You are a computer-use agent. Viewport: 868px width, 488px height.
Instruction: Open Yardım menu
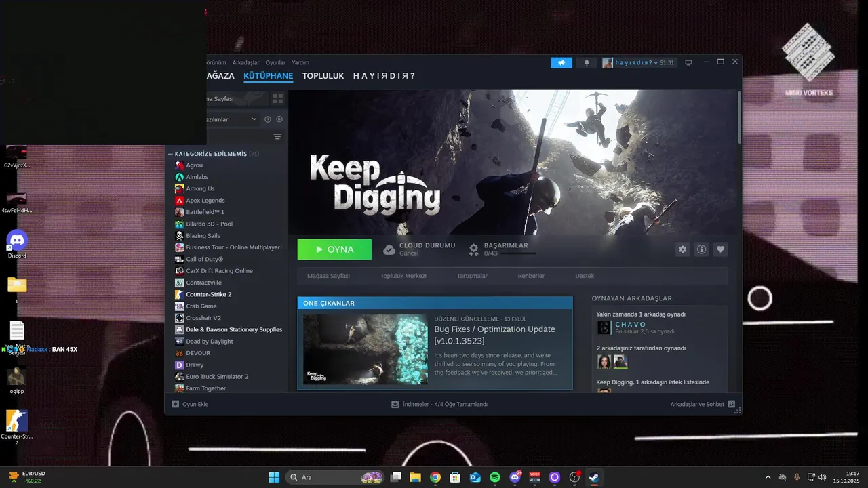point(300,62)
